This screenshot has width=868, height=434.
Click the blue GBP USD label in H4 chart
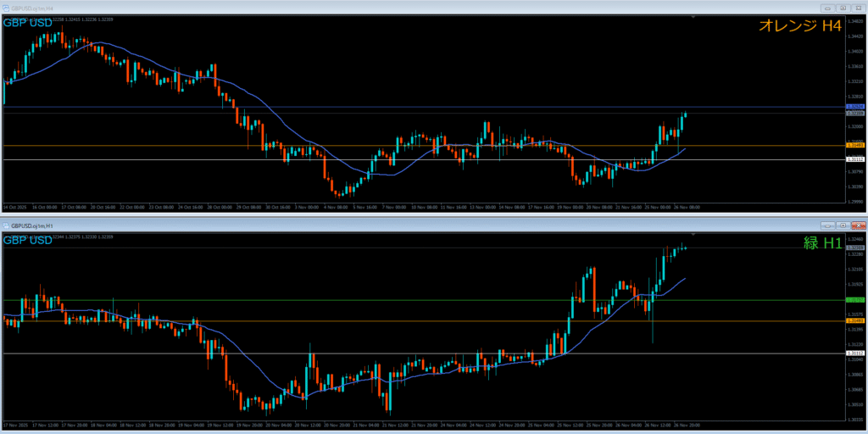[28, 23]
